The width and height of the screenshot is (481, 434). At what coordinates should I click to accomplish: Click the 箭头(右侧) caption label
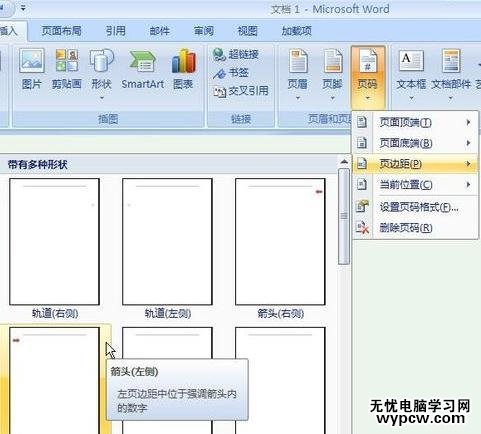pyautogui.click(x=280, y=313)
